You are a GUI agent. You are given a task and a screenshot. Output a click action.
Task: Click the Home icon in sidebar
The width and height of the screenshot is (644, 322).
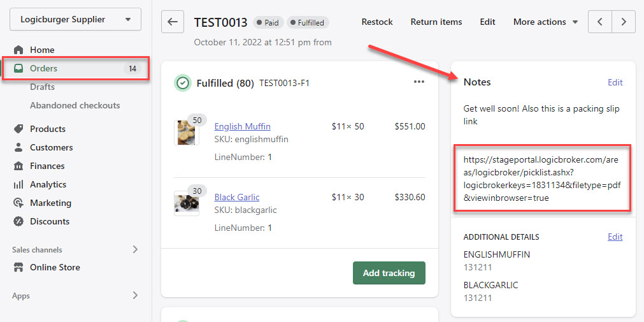[18, 50]
